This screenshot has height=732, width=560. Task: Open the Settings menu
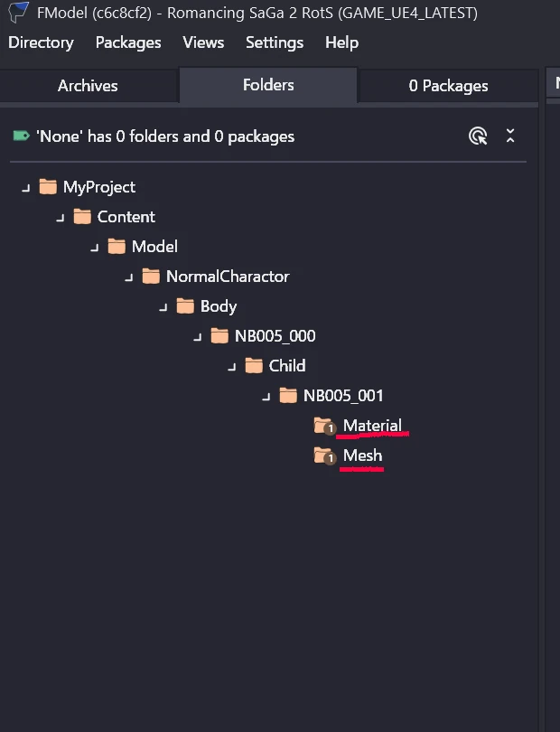click(275, 42)
